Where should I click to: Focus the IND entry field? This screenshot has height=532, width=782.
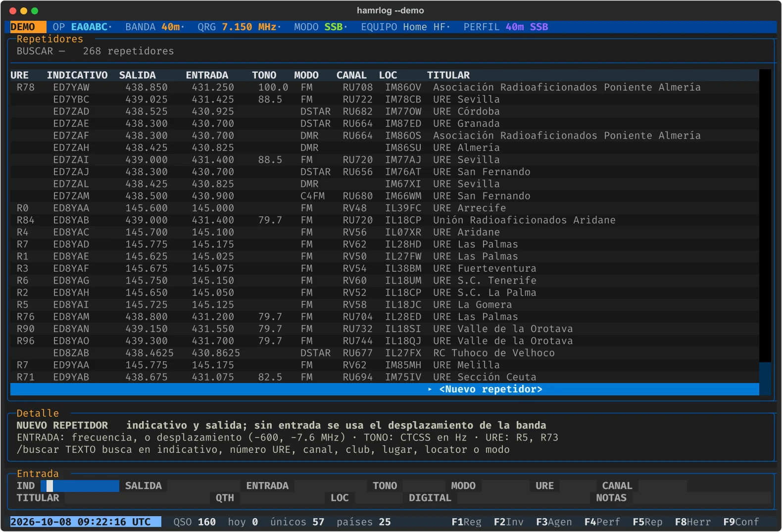tap(80, 486)
